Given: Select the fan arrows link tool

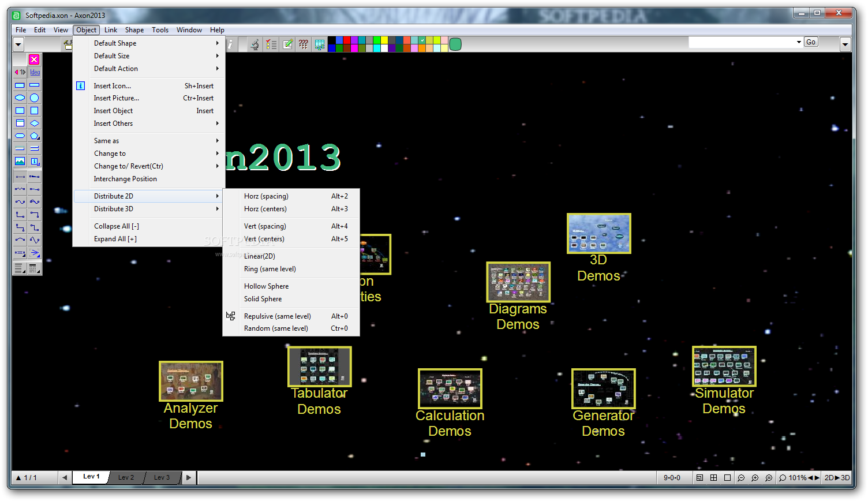Looking at the screenshot, I should point(35,252).
